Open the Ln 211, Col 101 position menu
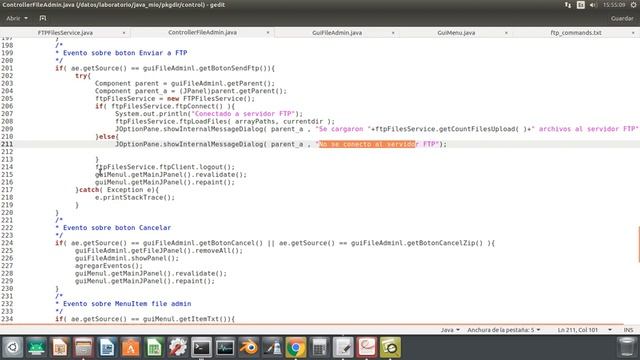The image size is (640, 360). click(x=584, y=330)
